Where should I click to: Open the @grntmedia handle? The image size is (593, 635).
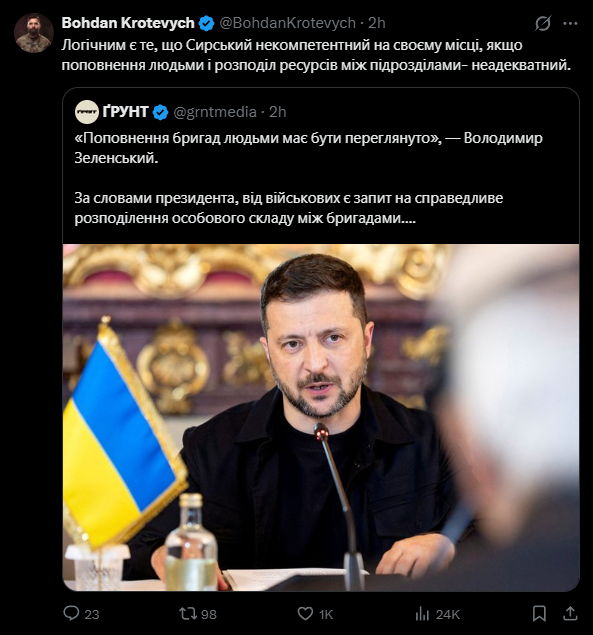[215, 112]
